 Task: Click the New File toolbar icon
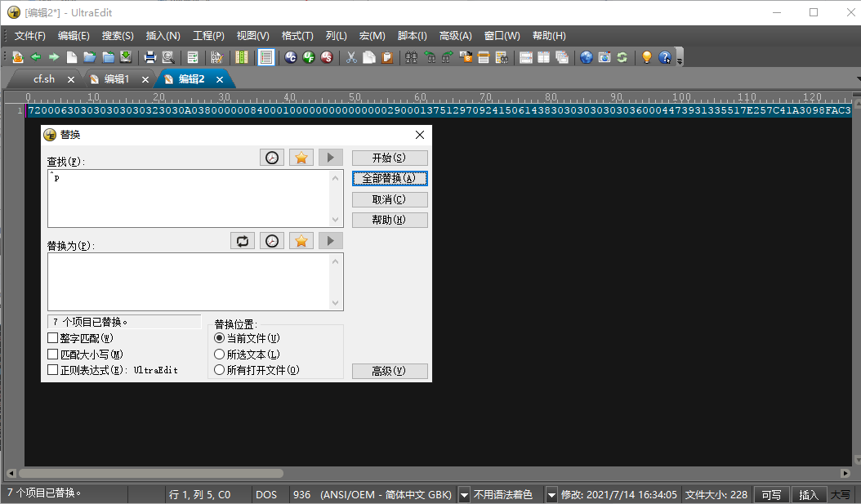coord(72,57)
